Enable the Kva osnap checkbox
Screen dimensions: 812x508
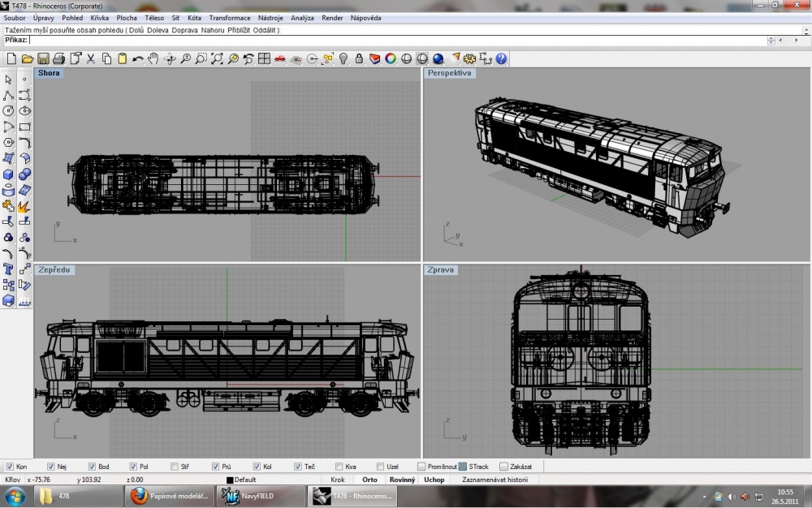click(x=339, y=467)
